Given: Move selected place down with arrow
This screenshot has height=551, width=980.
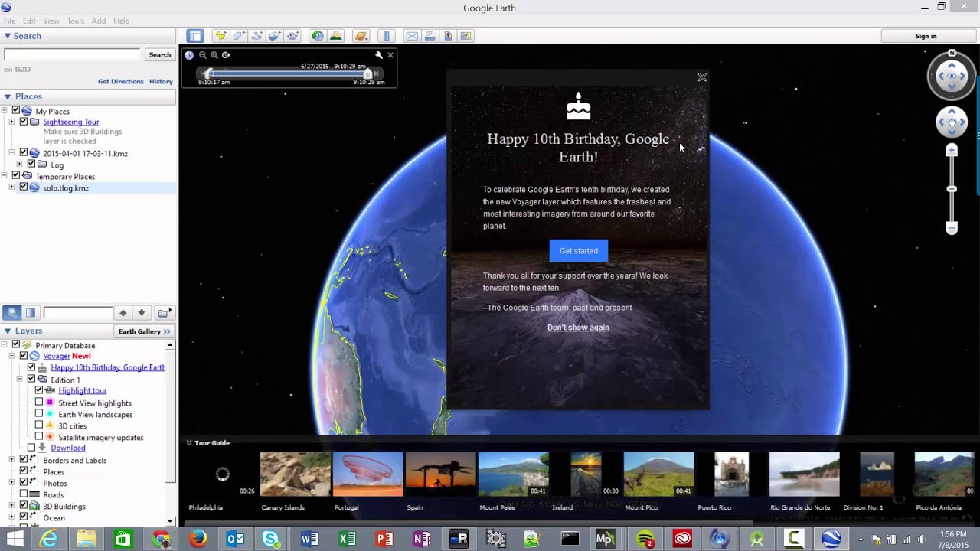Looking at the screenshot, I should (x=142, y=312).
